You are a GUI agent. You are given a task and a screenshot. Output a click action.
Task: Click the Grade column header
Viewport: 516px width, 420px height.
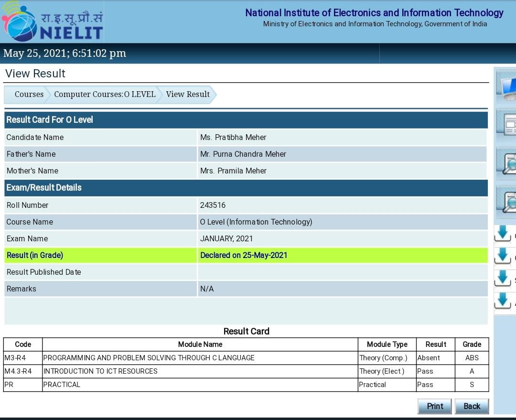(x=472, y=344)
